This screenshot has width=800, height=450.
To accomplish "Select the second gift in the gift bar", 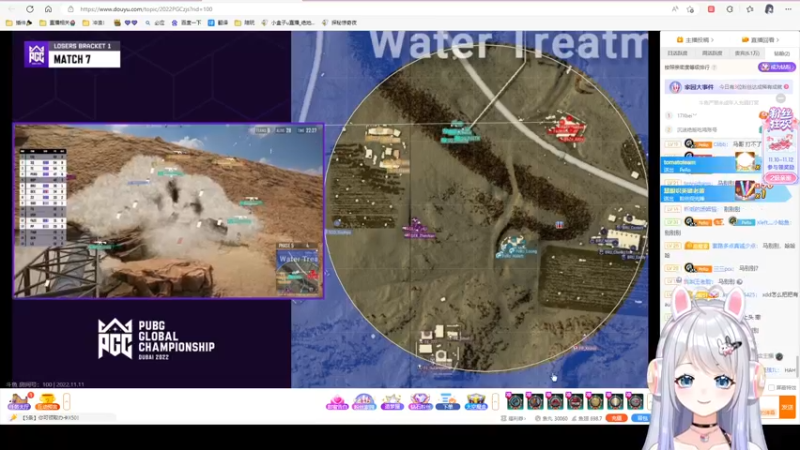I will pyautogui.click(x=535, y=402).
